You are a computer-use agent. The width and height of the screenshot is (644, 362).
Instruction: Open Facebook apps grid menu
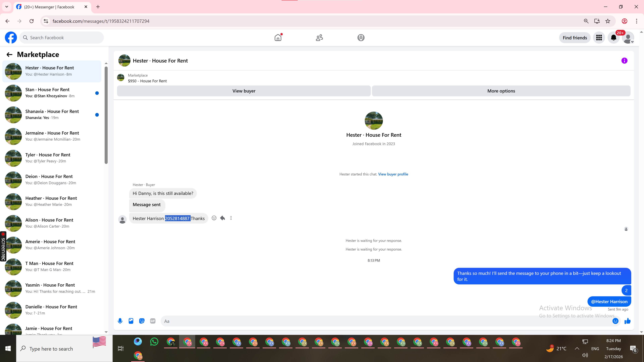click(599, 38)
